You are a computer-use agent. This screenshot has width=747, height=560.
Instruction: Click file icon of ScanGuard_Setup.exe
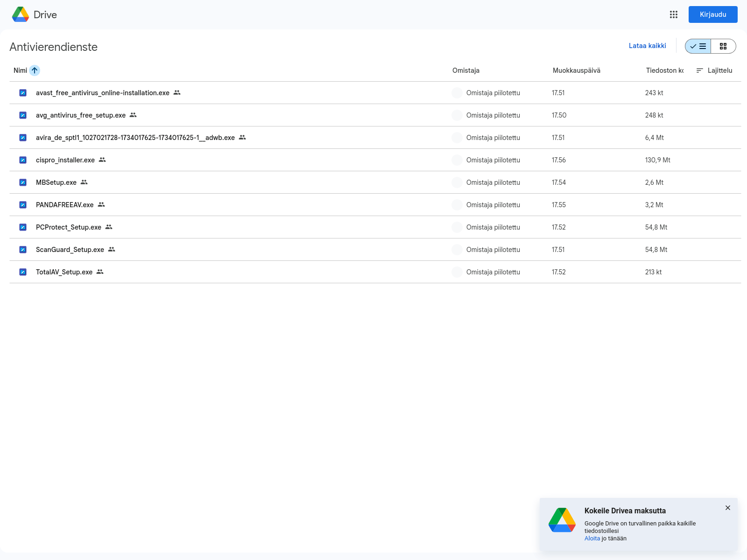(x=23, y=250)
